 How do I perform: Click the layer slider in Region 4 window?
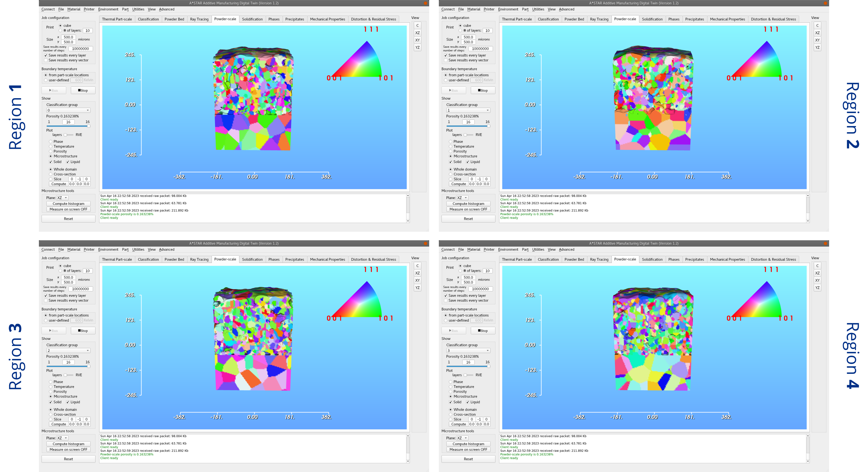click(x=468, y=367)
